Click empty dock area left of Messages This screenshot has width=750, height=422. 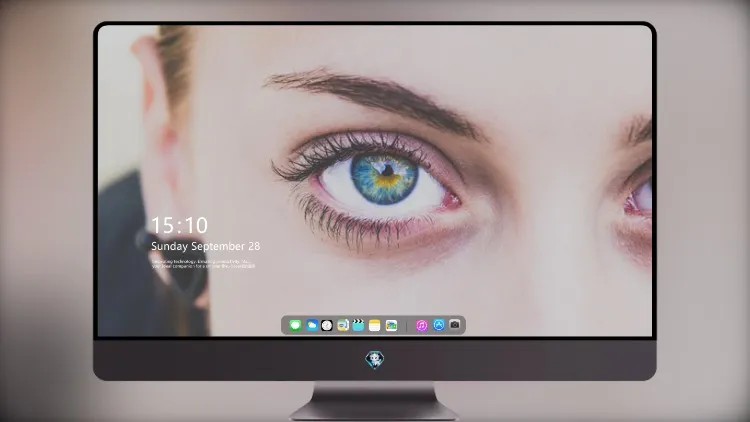coord(285,325)
